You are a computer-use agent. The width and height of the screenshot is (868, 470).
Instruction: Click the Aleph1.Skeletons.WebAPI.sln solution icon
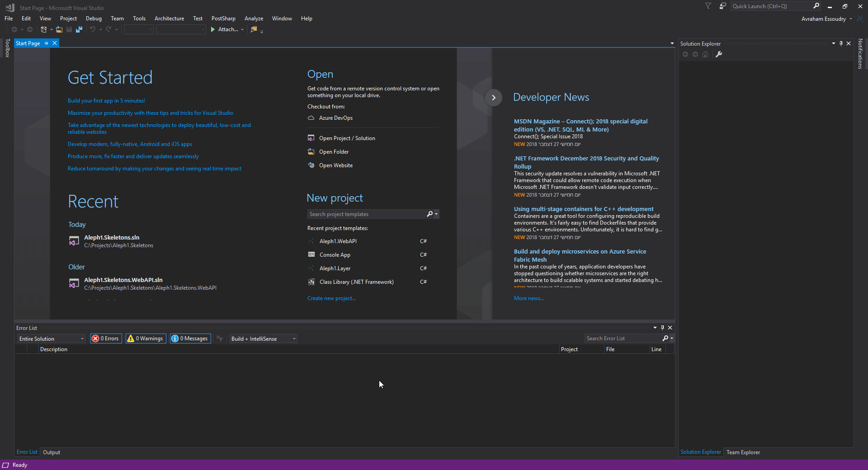74,283
